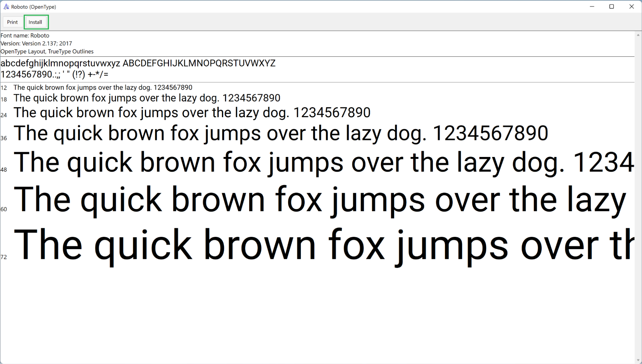Click the size label '12'
Viewport: 642px width, 364px height.
4,88
